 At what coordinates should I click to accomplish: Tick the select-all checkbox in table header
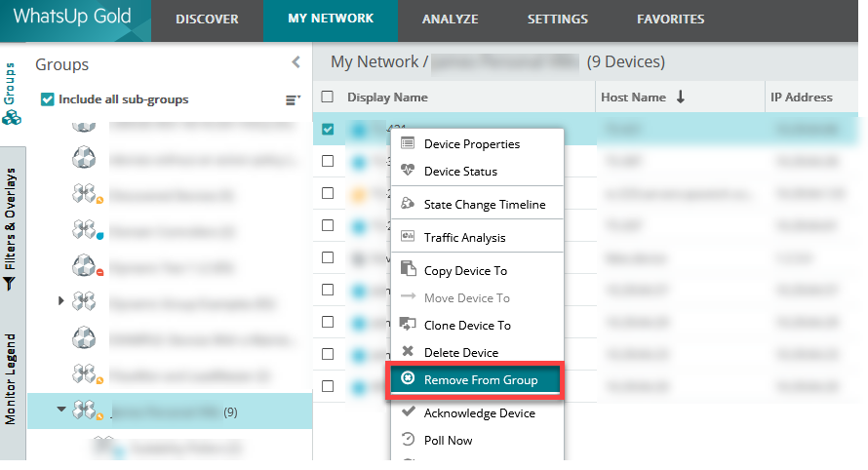[x=327, y=97]
